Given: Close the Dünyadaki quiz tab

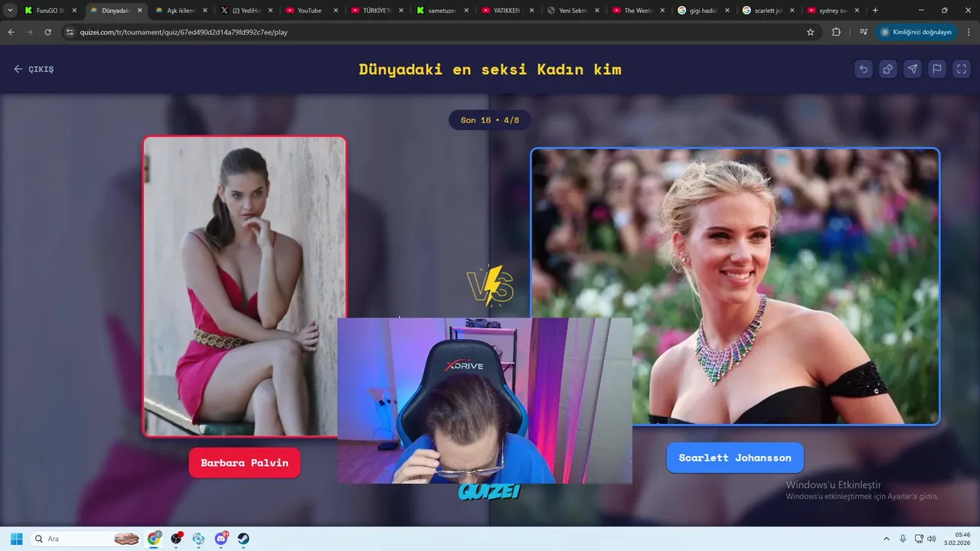Looking at the screenshot, I should [139, 11].
